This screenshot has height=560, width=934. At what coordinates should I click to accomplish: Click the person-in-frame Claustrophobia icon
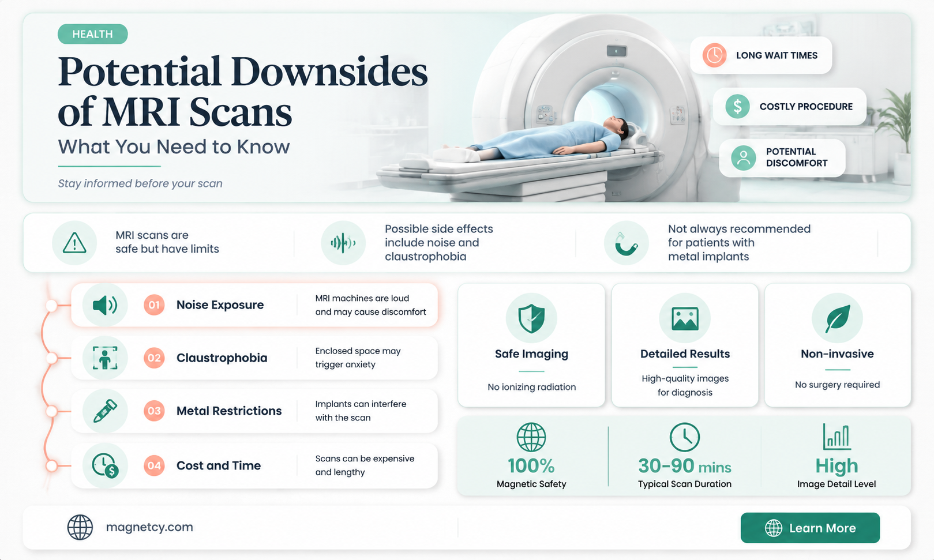click(x=105, y=358)
